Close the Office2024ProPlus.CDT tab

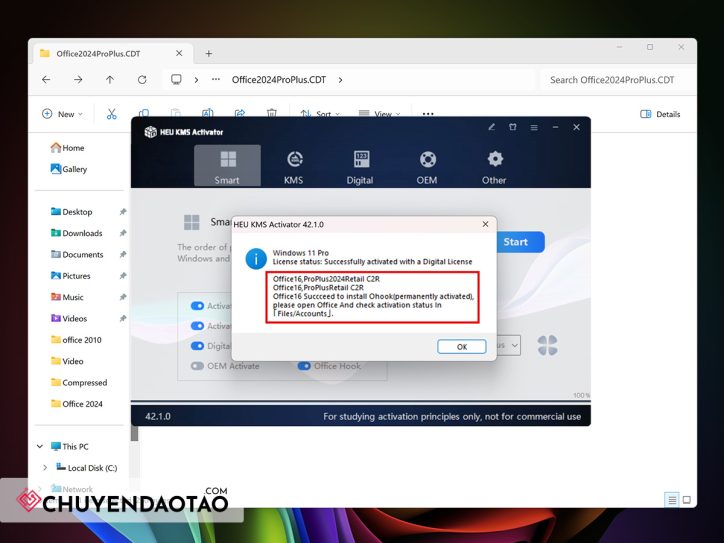[179, 54]
